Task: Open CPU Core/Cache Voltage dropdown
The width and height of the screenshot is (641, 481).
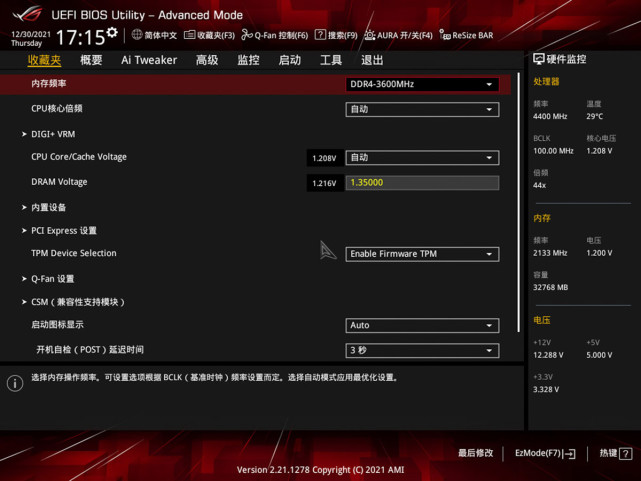Action: (422, 158)
